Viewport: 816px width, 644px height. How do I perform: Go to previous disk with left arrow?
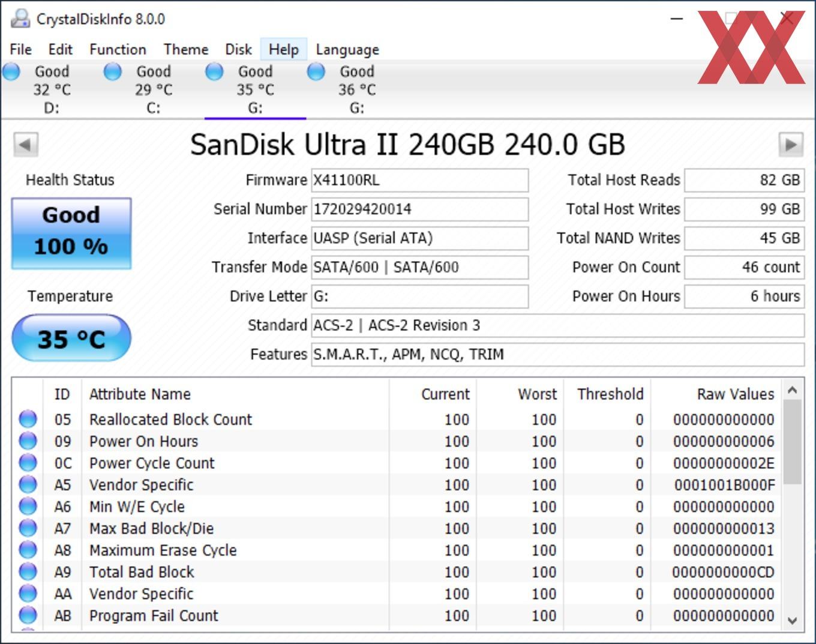26,145
